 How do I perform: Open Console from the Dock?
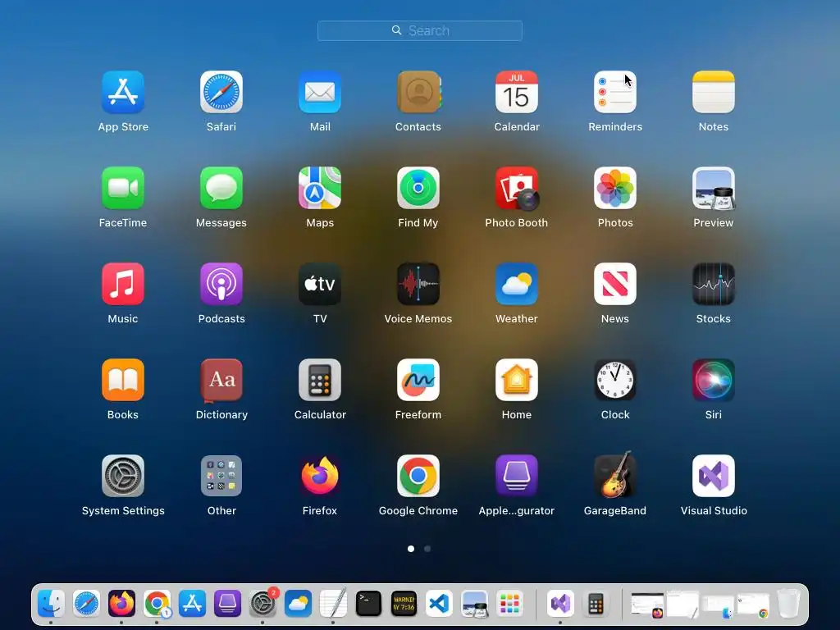pos(404,604)
